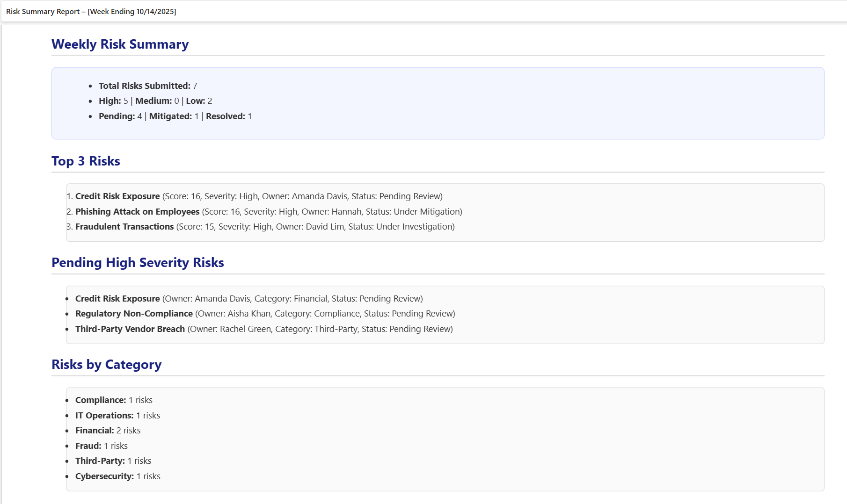Viewport: 847px width, 504px height.
Task: Click the report title with week ending date
Action: click(91, 12)
